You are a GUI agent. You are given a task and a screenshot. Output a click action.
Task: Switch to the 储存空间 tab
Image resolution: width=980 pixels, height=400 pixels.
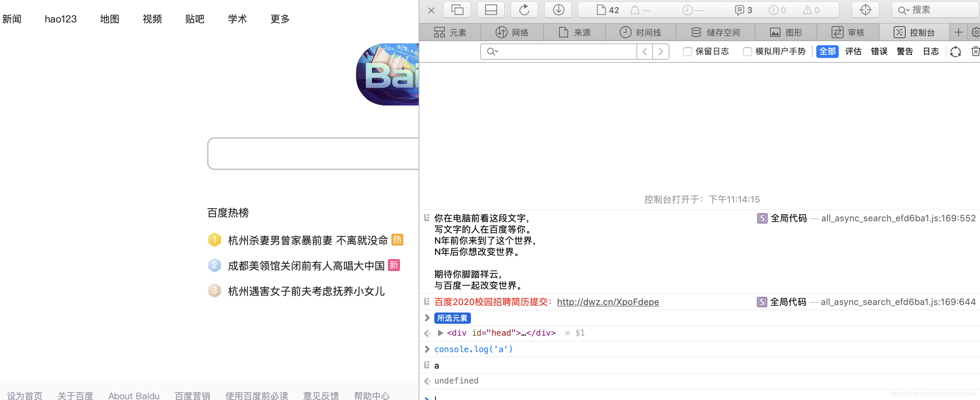(x=715, y=33)
